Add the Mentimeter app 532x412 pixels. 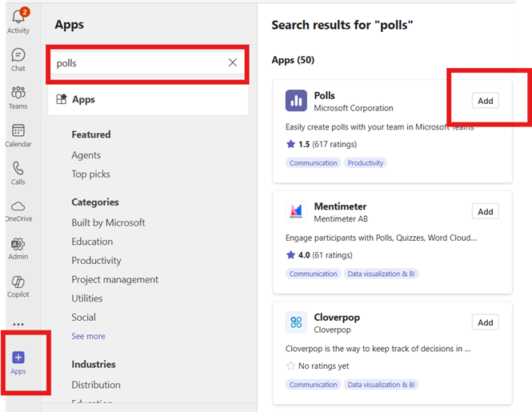(x=485, y=211)
